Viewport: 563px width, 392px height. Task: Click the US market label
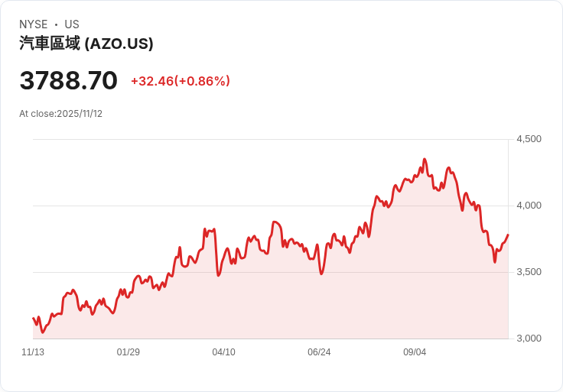(x=72, y=24)
